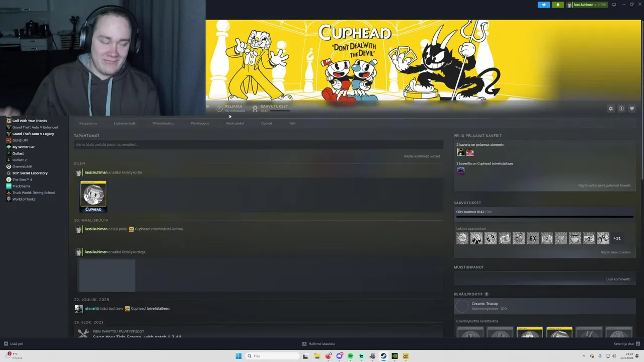Select Golf With Your Friends in library

coord(30,121)
